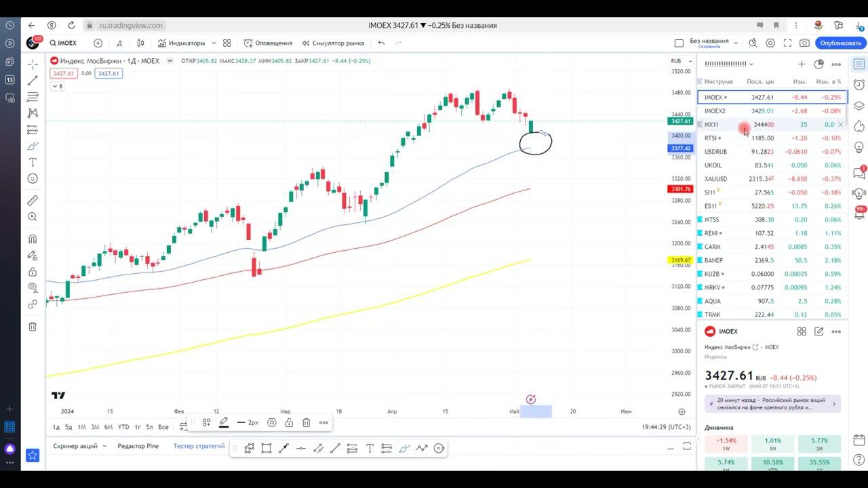Image resolution: width=868 pixels, height=488 pixels.
Task: Open drawing settings in the floating toolbar
Action: coord(272,422)
